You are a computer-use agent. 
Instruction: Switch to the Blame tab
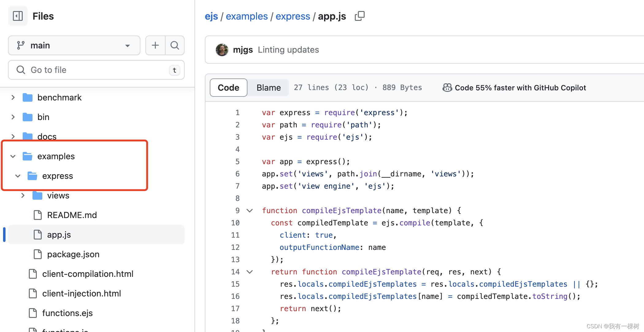coord(268,88)
